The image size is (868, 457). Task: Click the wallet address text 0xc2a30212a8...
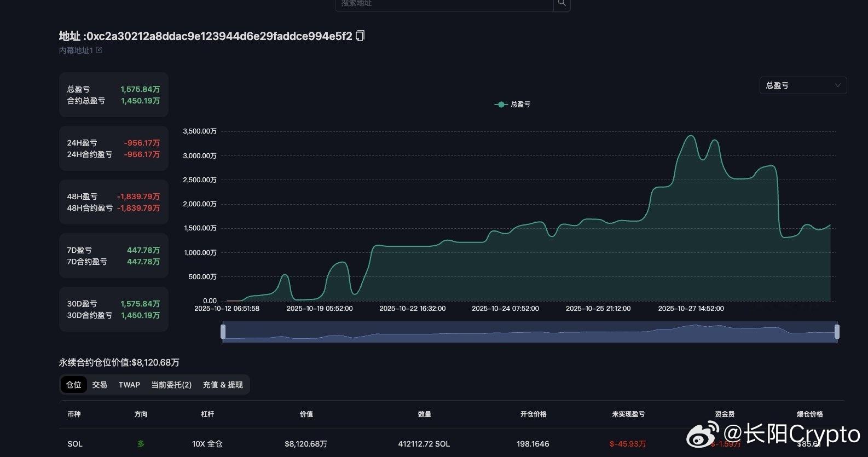coord(219,36)
